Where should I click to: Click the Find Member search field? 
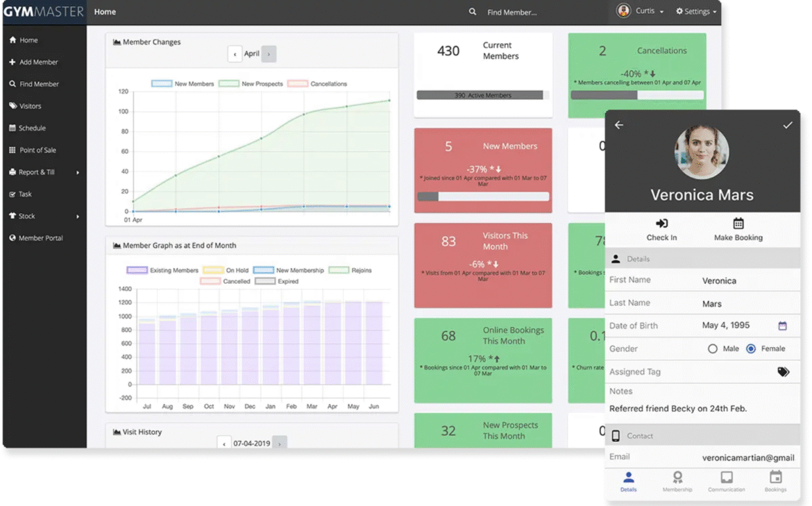(527, 12)
